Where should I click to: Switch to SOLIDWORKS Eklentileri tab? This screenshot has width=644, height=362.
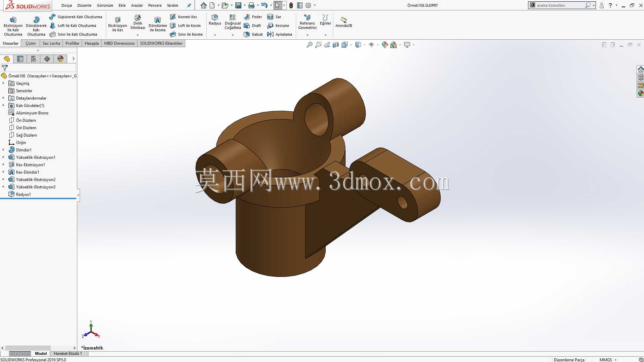161,43
